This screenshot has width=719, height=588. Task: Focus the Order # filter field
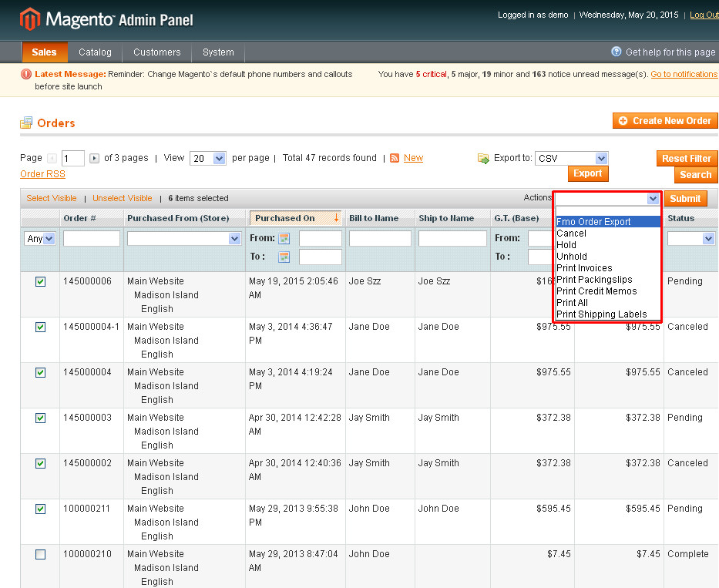click(92, 238)
